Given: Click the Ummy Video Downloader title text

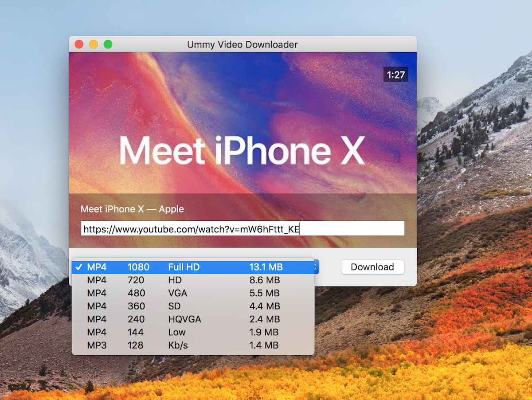Looking at the screenshot, I should 243,44.
